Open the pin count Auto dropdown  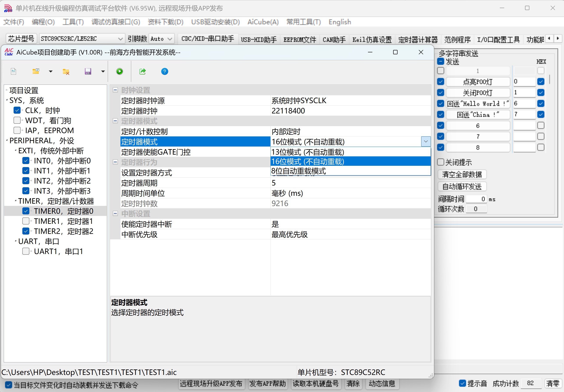tap(161, 39)
